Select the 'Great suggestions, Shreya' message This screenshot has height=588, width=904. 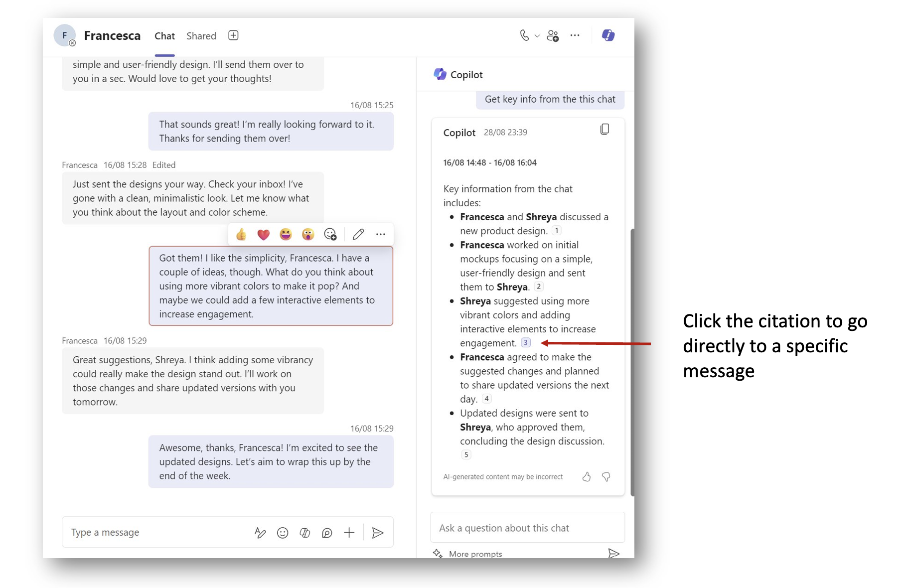pyautogui.click(x=193, y=381)
